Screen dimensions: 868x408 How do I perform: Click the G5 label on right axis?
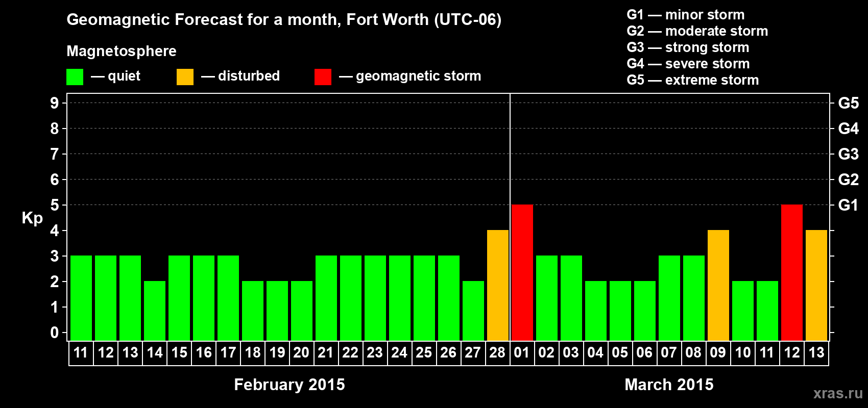coord(848,103)
